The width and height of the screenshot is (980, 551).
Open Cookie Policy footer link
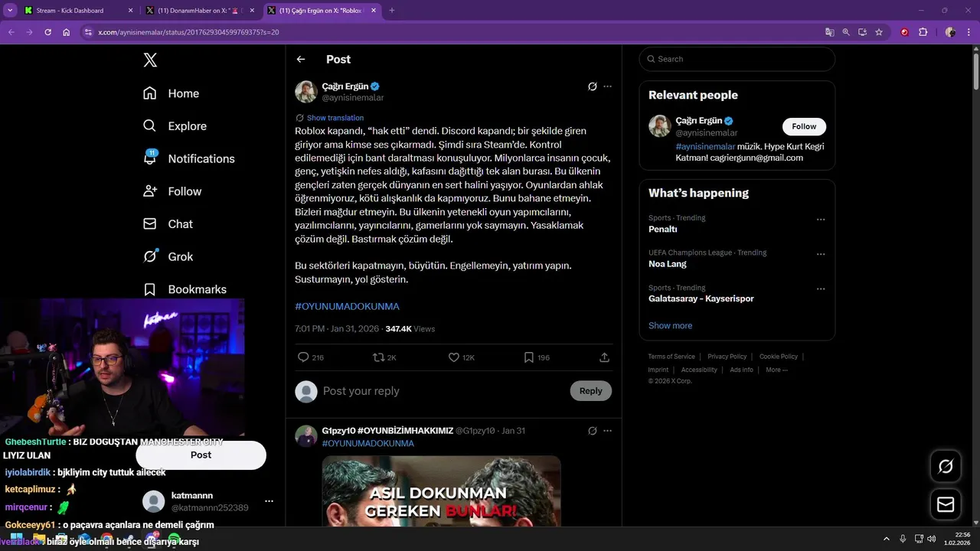[778, 357]
